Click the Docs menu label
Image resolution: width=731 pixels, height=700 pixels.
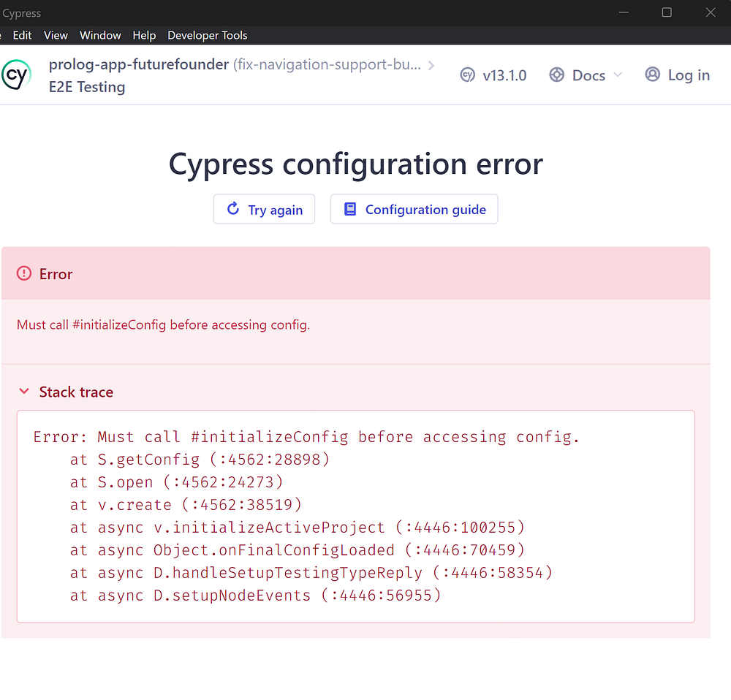coord(588,75)
